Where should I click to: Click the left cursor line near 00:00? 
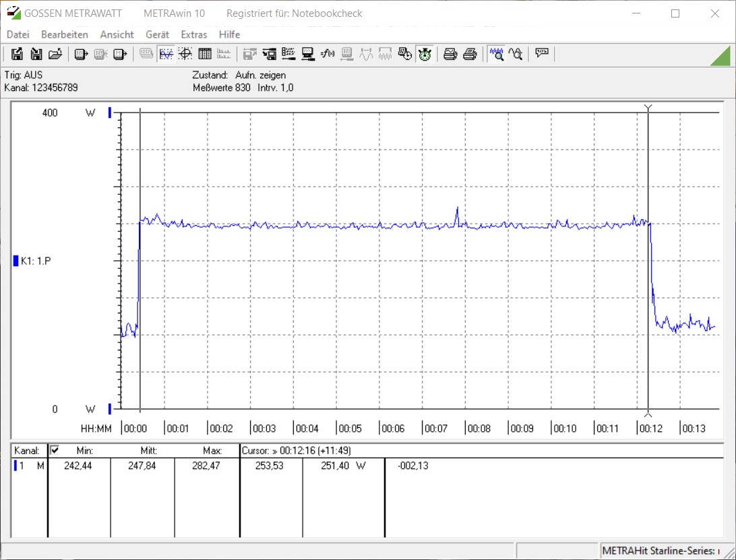(x=140, y=261)
